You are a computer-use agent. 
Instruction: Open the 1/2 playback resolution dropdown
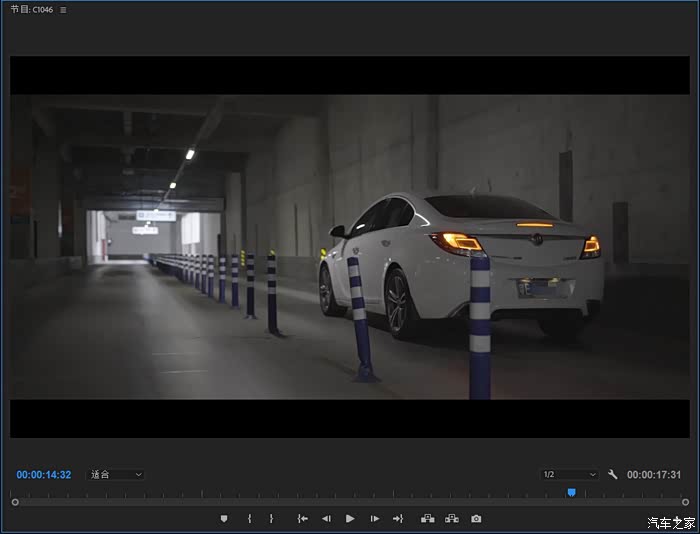tap(569, 474)
